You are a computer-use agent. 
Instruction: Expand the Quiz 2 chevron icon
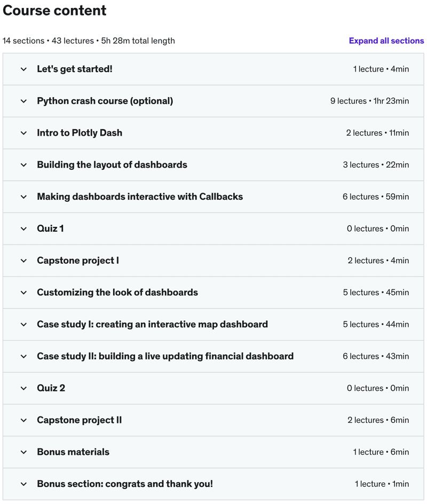pyautogui.click(x=24, y=388)
